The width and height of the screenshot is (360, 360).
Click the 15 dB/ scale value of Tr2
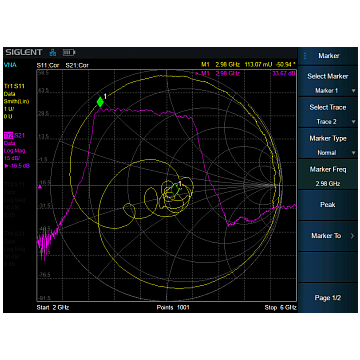click(x=12, y=158)
